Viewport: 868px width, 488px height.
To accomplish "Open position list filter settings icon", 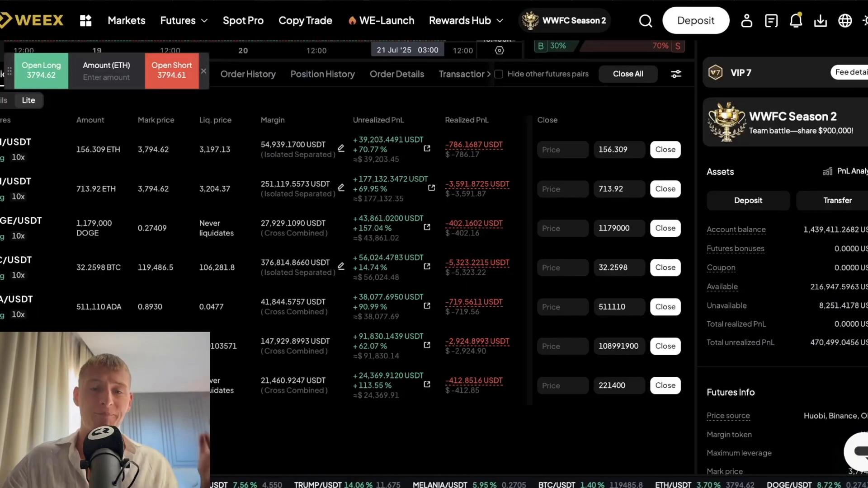I will point(676,74).
